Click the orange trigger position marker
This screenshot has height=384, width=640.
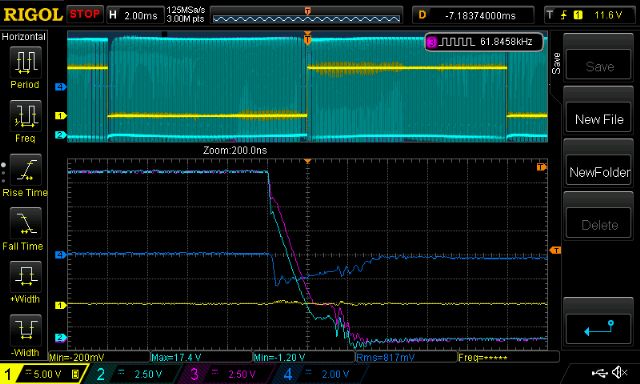(307, 38)
